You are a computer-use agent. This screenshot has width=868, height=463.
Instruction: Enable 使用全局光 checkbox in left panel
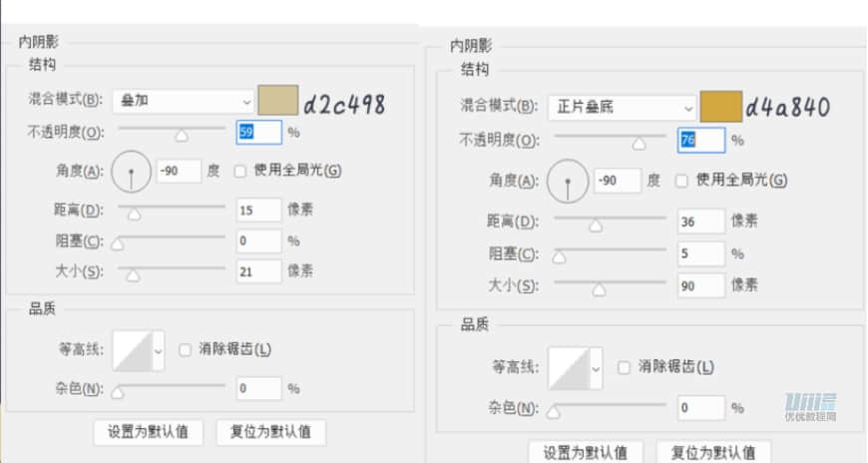(239, 172)
